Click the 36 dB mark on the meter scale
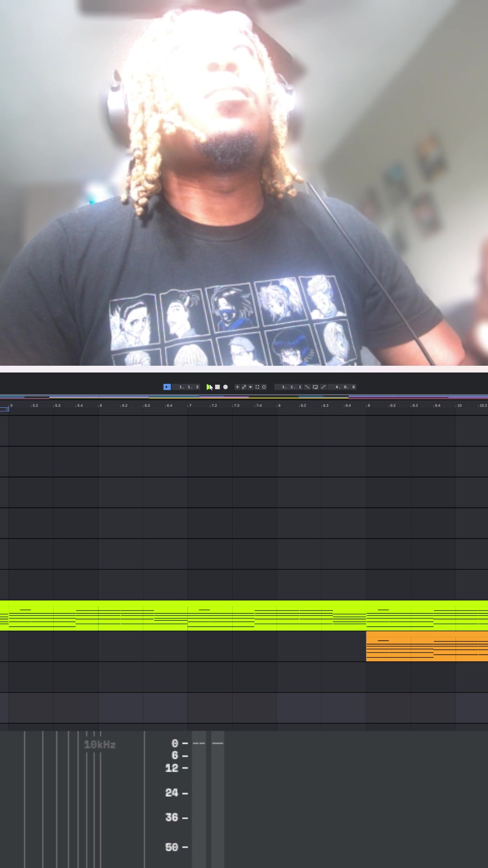The height and width of the screenshot is (868, 488). coord(172,817)
